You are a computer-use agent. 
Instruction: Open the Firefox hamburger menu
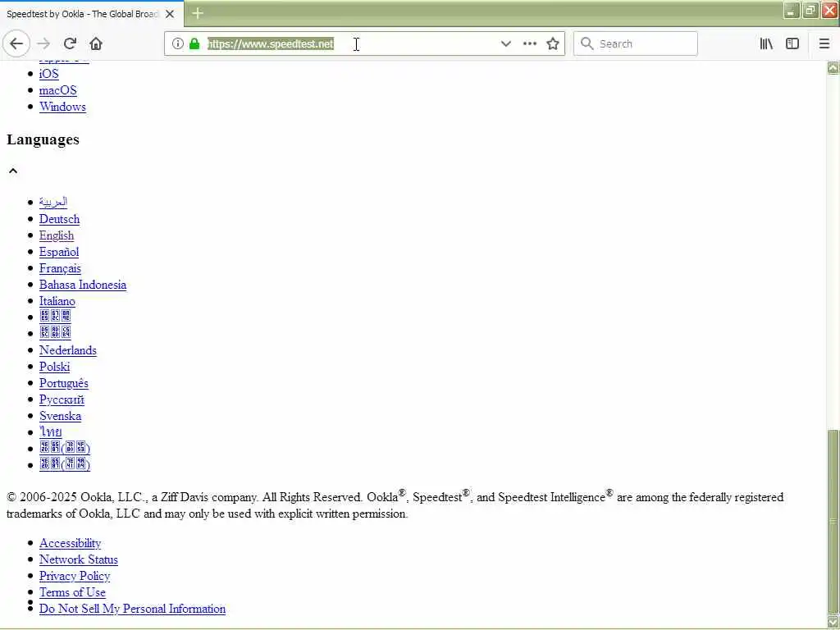[824, 44]
